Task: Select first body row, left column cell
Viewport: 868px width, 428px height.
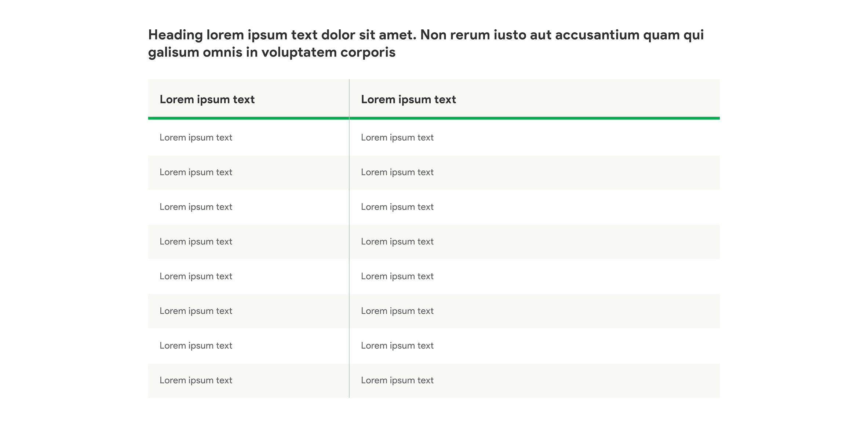Action: [196, 137]
